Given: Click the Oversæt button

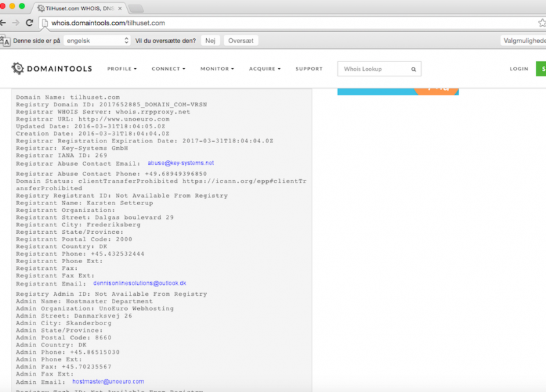Looking at the screenshot, I should (x=241, y=41).
